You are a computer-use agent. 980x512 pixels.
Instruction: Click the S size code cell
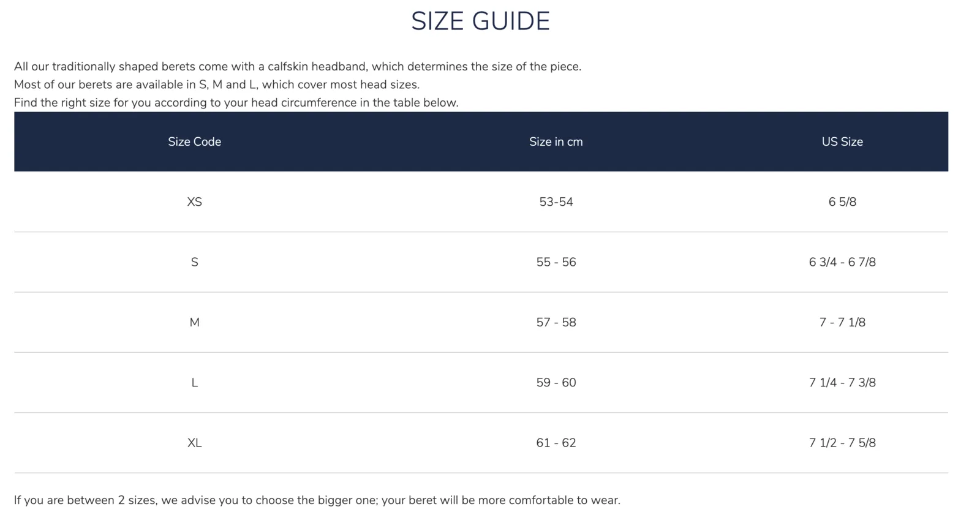point(195,262)
